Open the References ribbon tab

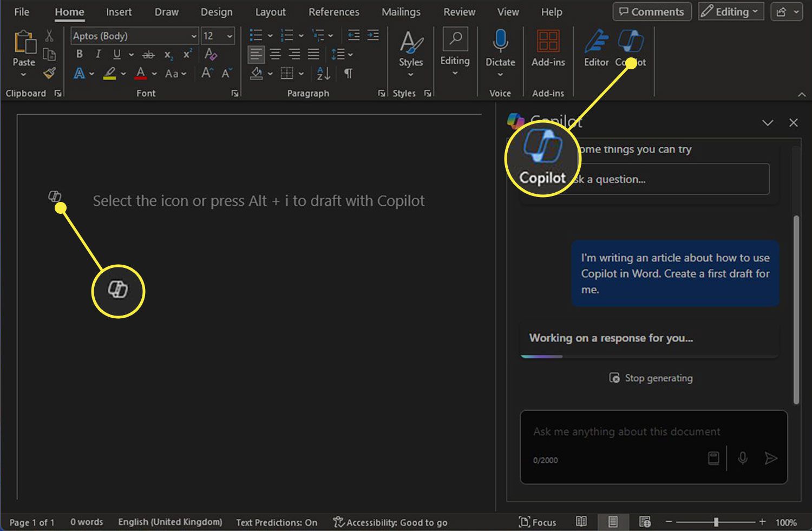pos(333,12)
